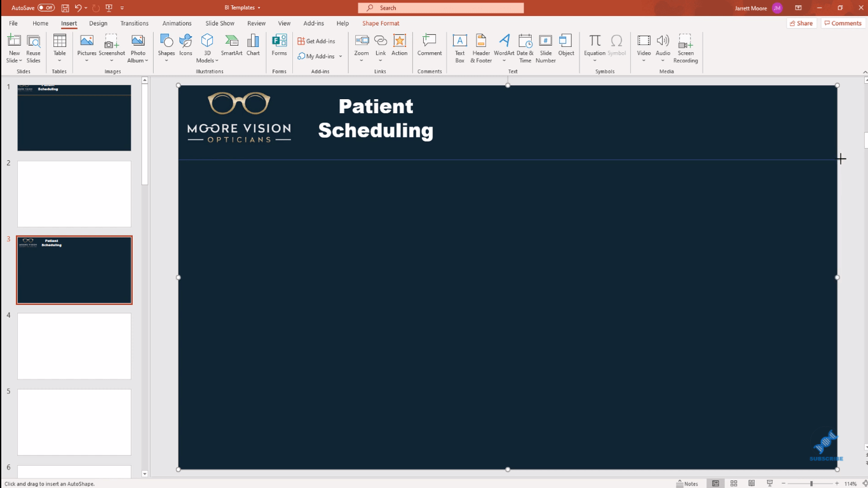
Task: Select slide 4 thumbnail
Action: pos(74,346)
